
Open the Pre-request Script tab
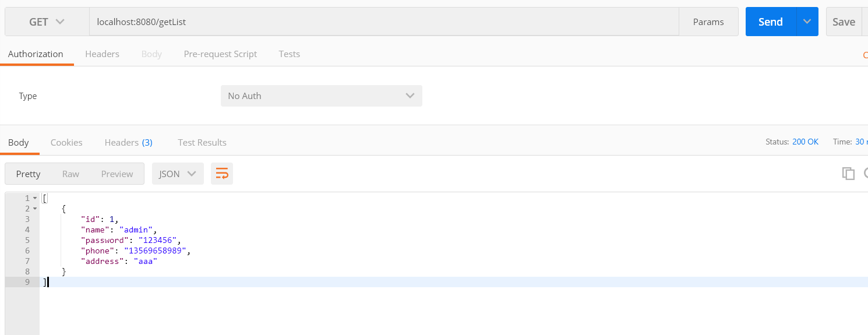pos(220,54)
